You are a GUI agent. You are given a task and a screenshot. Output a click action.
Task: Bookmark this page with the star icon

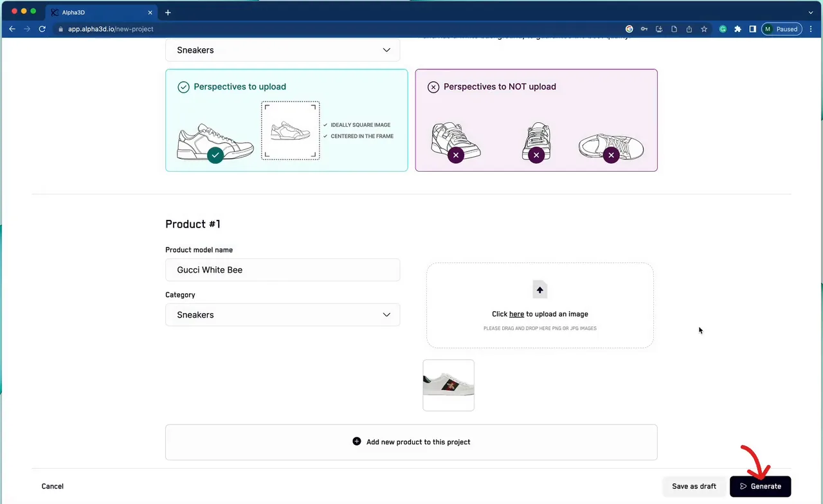(704, 29)
